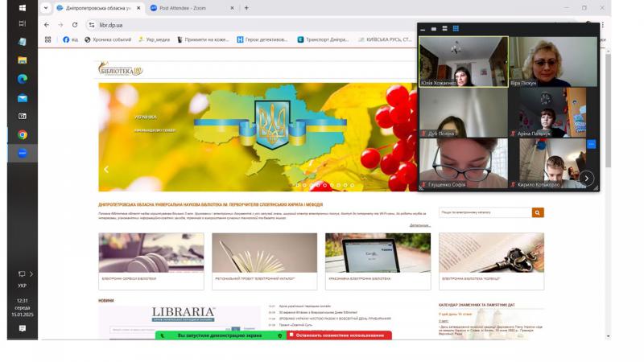Select the last carousel indicator dot

[x=352, y=186]
